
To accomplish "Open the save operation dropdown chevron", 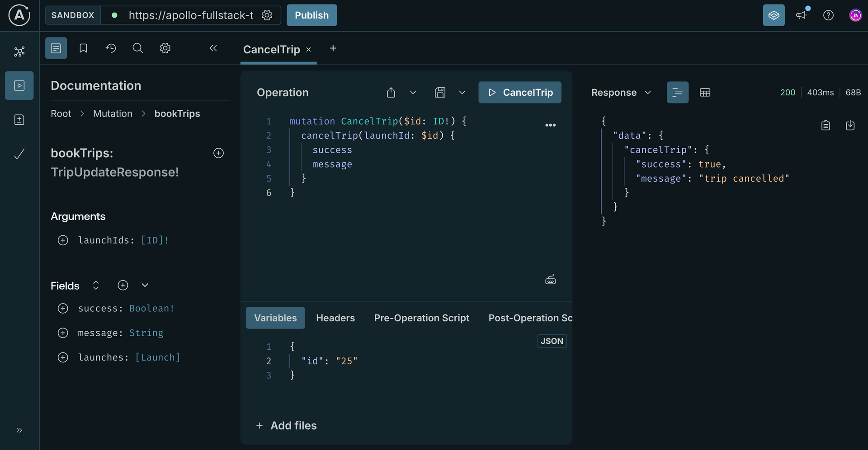I will pyautogui.click(x=462, y=92).
